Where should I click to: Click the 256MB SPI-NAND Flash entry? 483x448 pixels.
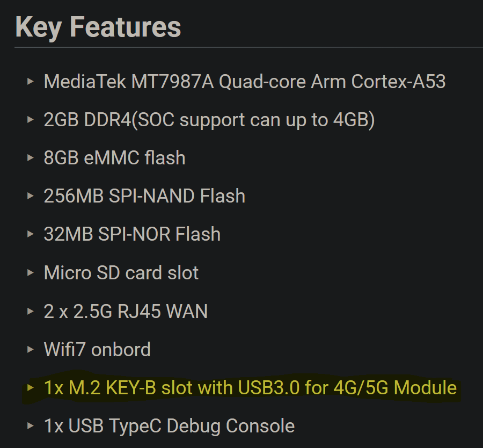point(144,196)
